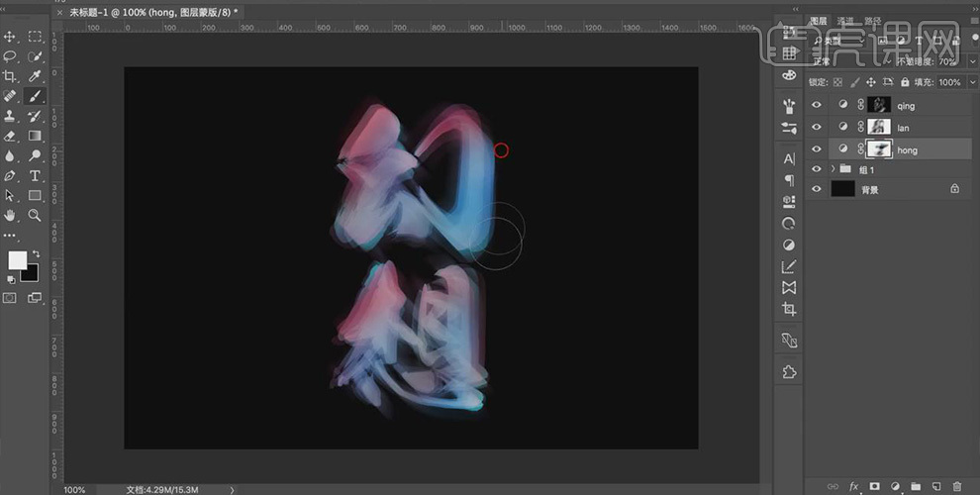Click the hong layer mask thumbnail
Image resolution: width=980 pixels, height=495 pixels.
(x=879, y=148)
